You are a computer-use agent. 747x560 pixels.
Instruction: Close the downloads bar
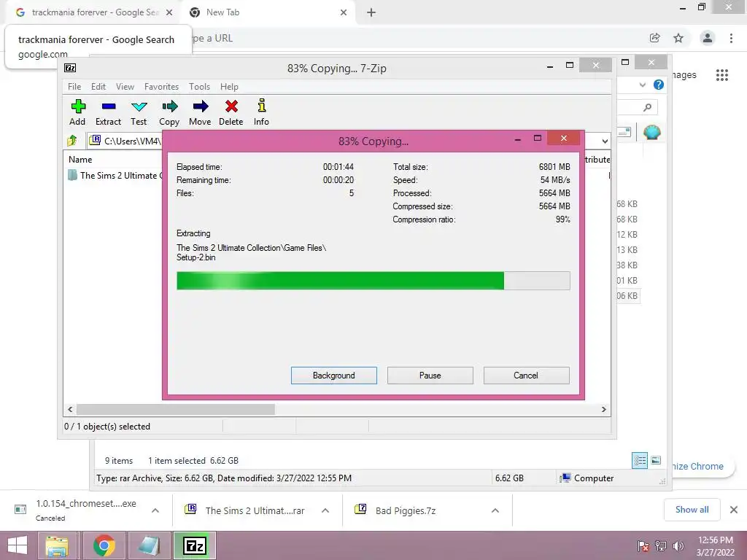pyautogui.click(x=734, y=510)
